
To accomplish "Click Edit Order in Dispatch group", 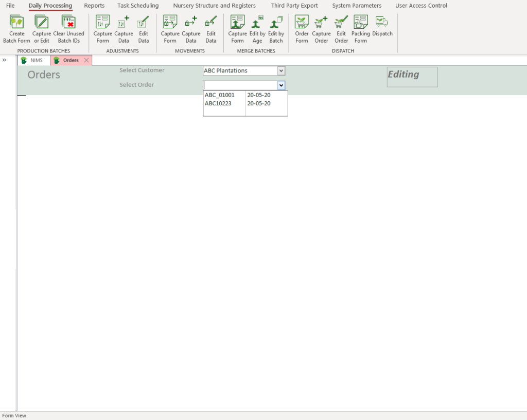I will pyautogui.click(x=341, y=23).
